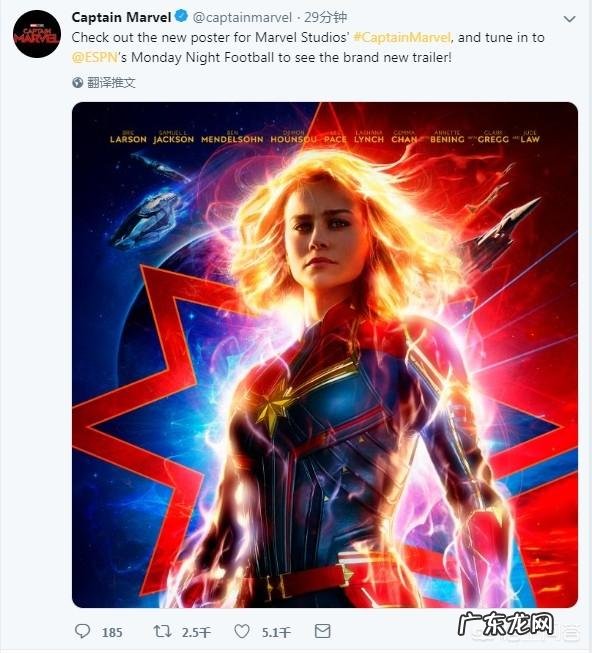
Task: Click the 翻译推文 translate tweet link
Action: (111, 82)
